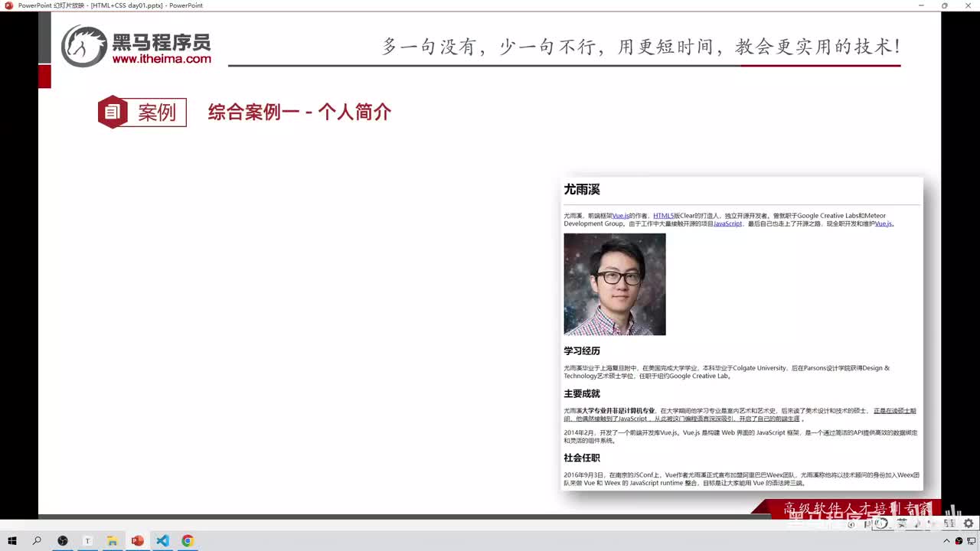The width and height of the screenshot is (980, 551).
Task: Open first Vue.js link after 前端框架
Action: pyautogui.click(x=621, y=216)
